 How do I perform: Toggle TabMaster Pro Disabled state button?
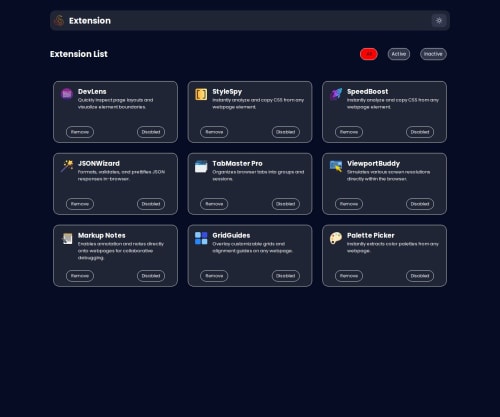click(x=286, y=204)
